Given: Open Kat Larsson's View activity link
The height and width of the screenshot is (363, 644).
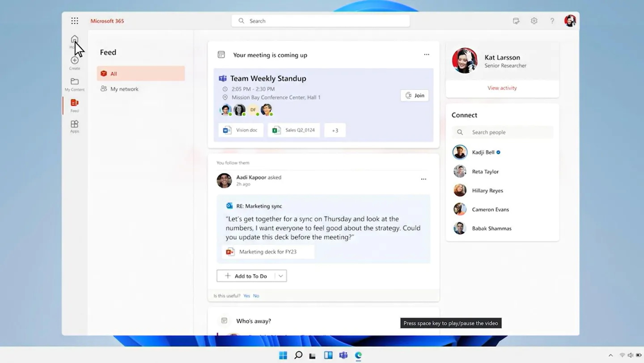Looking at the screenshot, I should (502, 88).
